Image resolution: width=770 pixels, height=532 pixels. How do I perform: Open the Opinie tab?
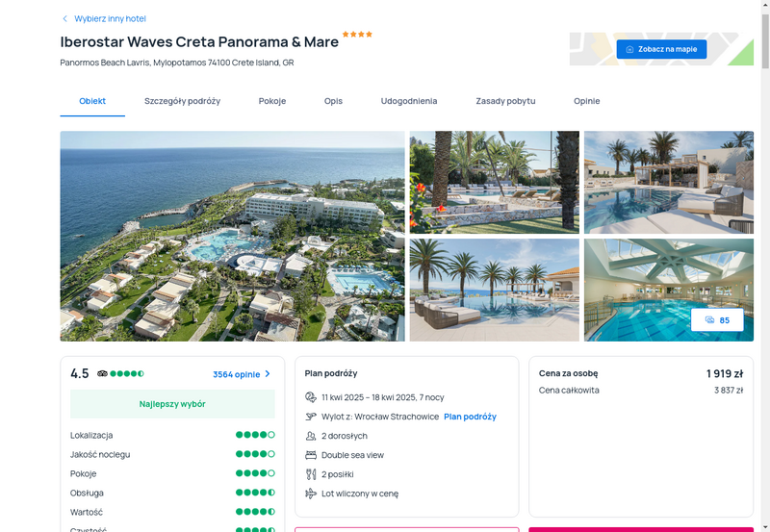[587, 101]
